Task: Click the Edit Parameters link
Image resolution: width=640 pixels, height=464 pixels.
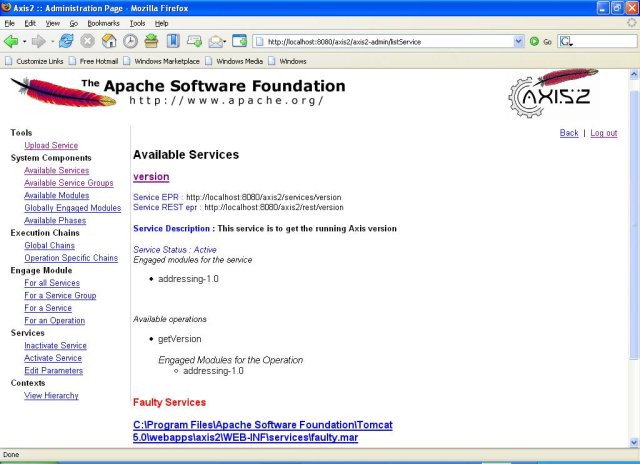Action: coord(53,371)
